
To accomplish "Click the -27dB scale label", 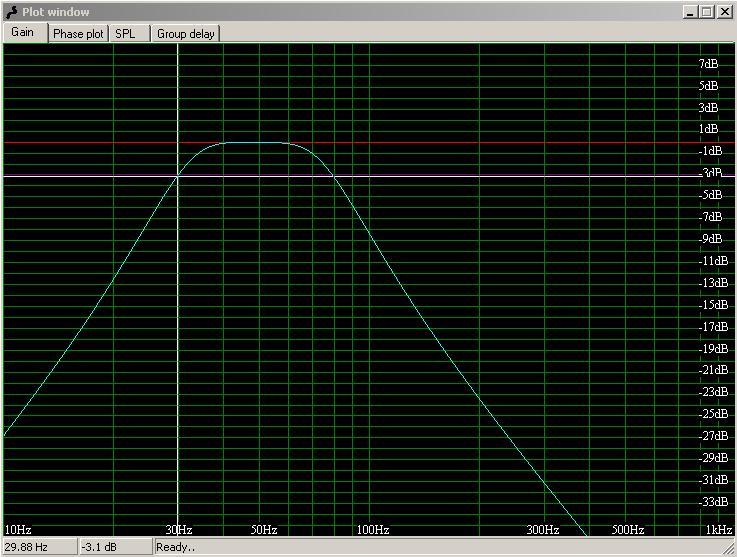I will [713, 436].
